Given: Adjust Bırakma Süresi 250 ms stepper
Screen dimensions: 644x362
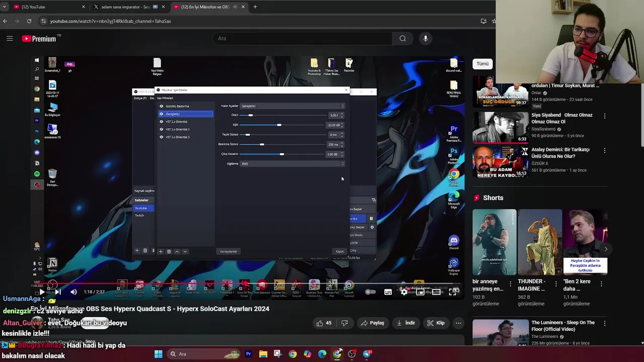Looking at the screenshot, I should (342, 144).
